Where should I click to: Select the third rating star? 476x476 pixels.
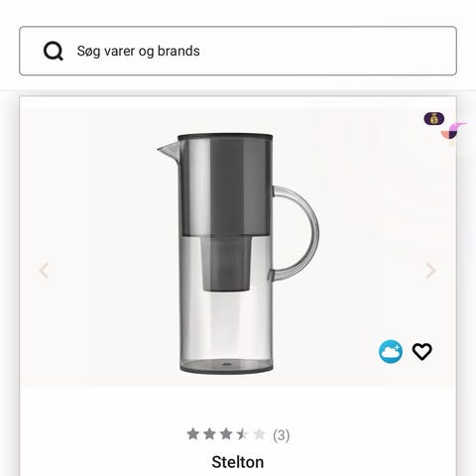(226, 434)
